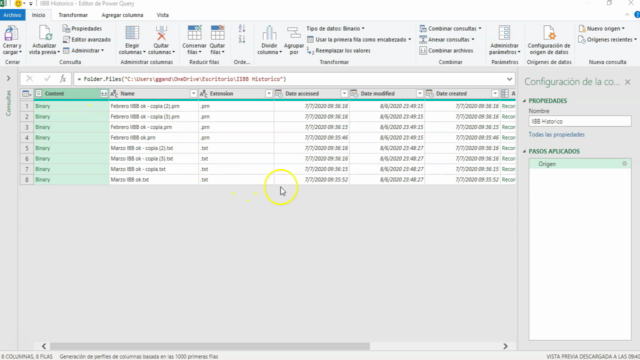
Task: Sort ascending with the A-Z icon
Action: [242, 29]
